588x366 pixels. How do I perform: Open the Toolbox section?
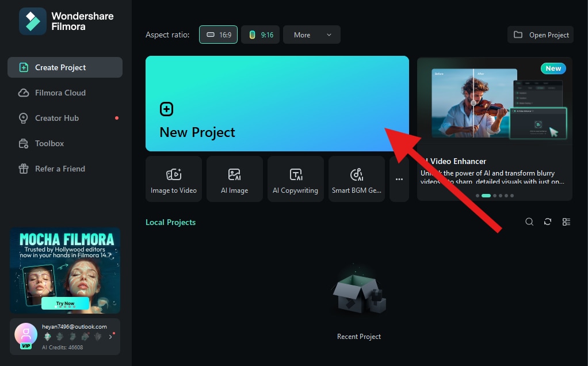65,143
